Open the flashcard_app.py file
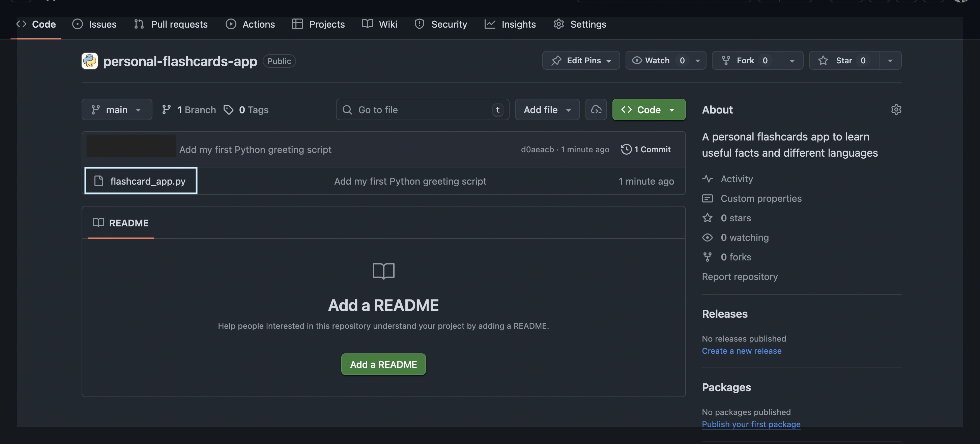 (148, 181)
